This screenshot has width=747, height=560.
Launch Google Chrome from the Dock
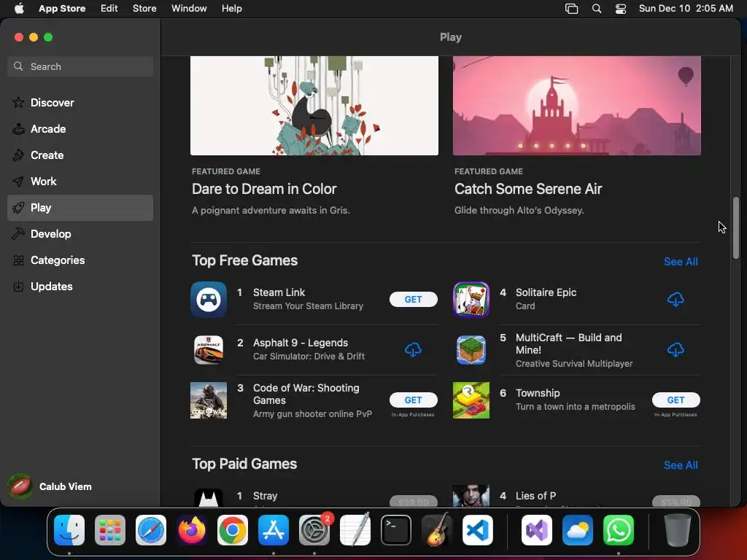click(x=233, y=530)
